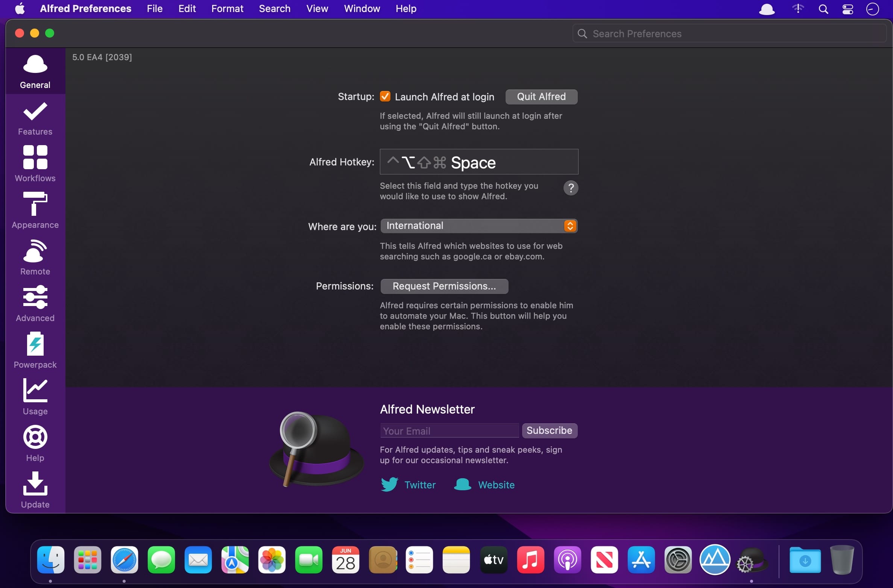
Task: Select International from location dropdown
Action: (478, 226)
